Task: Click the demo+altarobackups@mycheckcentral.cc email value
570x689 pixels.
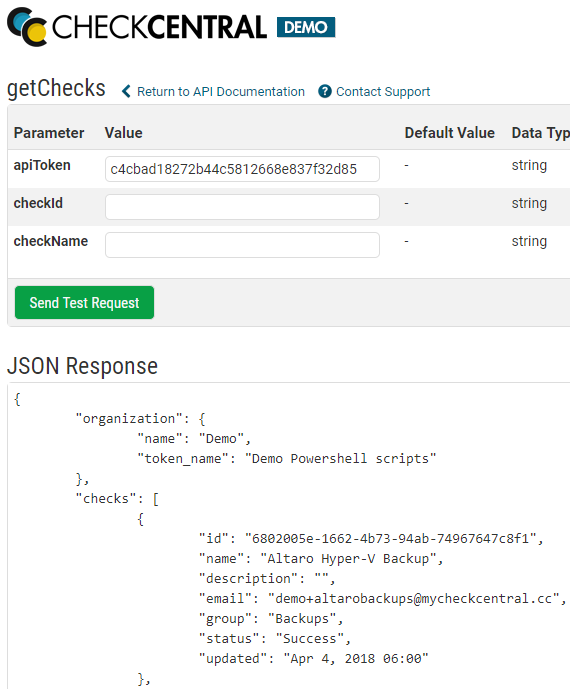Action: [x=414, y=598]
